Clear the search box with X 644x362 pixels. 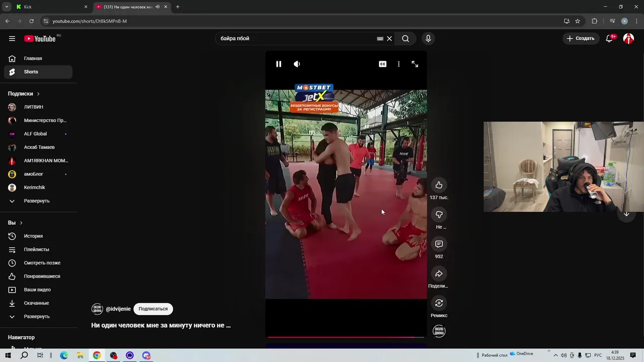point(389,39)
